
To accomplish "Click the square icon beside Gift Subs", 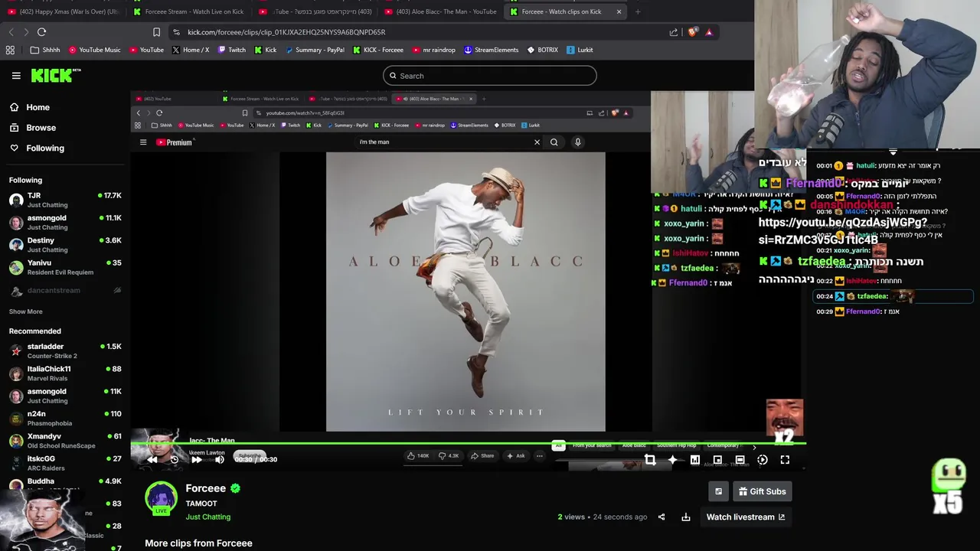I will (718, 491).
